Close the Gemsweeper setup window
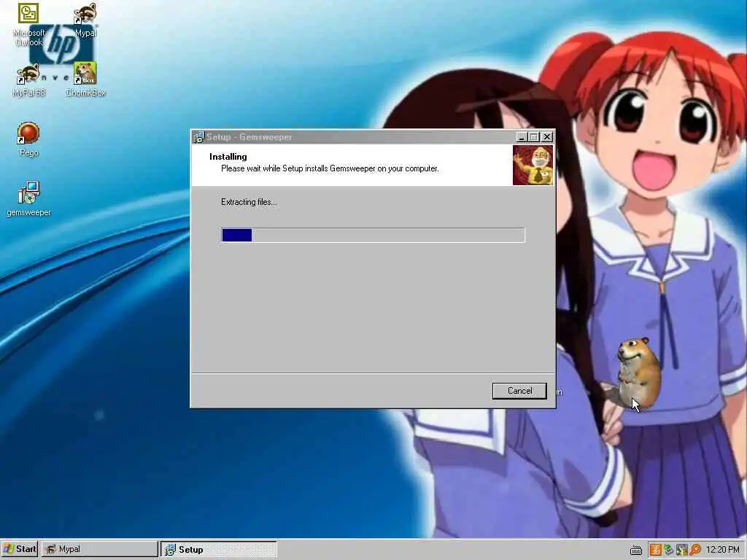The width and height of the screenshot is (747, 560). pyautogui.click(x=547, y=136)
